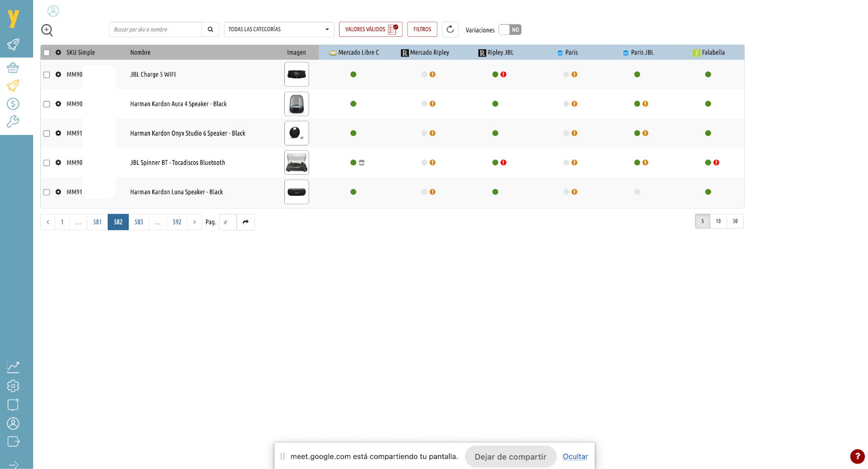Click the wrench tools sidebar icon

[13, 122]
